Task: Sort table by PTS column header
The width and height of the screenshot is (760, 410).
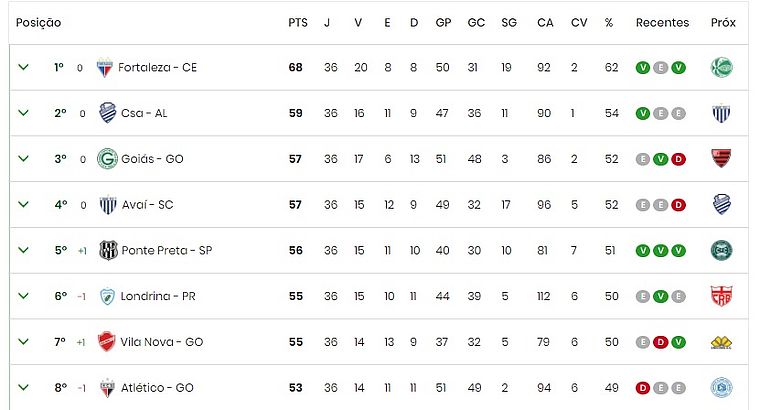Action: pos(297,22)
